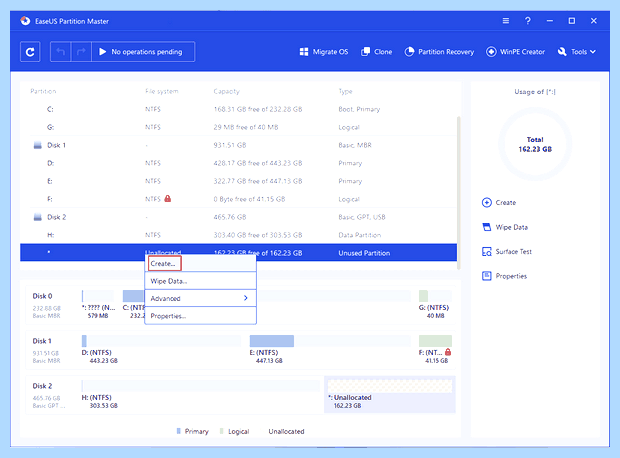Click the Primary legend color swatch
The width and height of the screenshot is (620, 458).
[x=179, y=431]
